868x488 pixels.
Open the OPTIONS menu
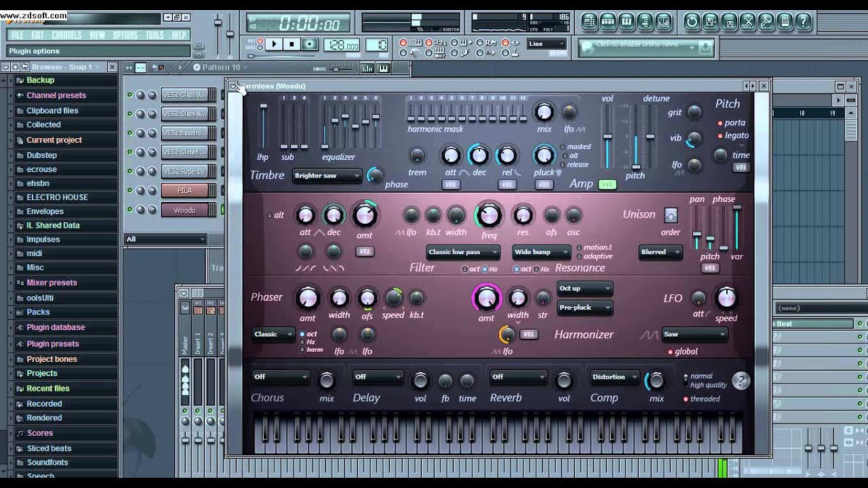click(x=125, y=35)
